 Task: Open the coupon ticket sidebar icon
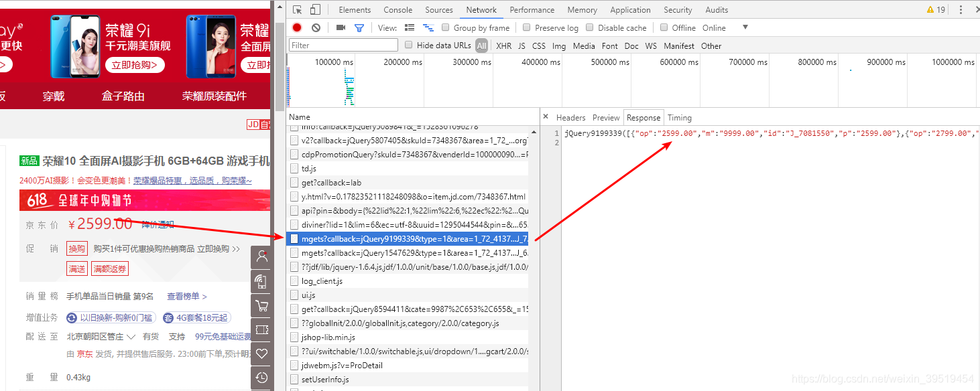262,329
